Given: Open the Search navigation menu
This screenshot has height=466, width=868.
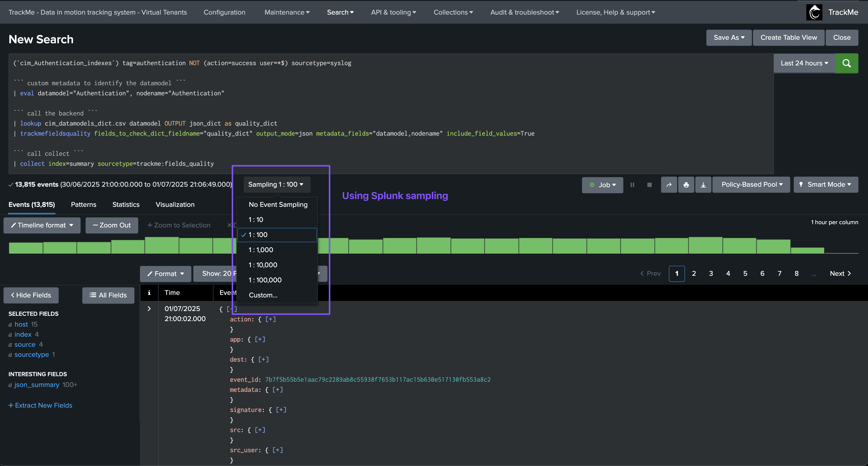Looking at the screenshot, I should [340, 13].
